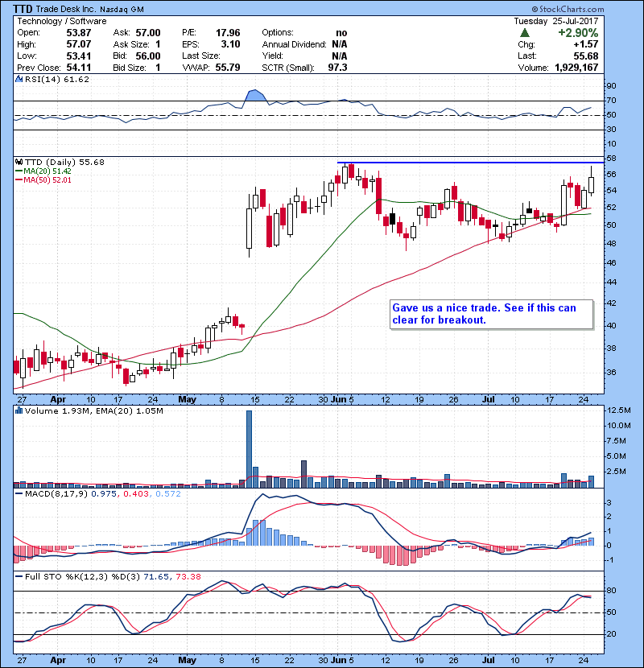
Task: Click the 44 price axis label
Action: tap(611, 282)
